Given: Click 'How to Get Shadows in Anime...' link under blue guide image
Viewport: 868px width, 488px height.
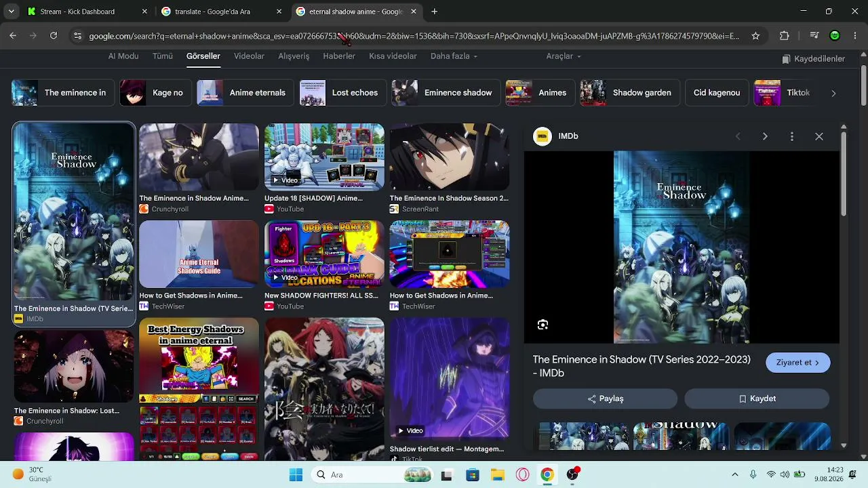Looking at the screenshot, I should [191, 296].
